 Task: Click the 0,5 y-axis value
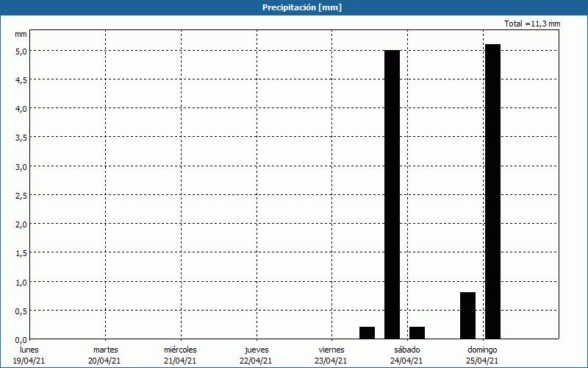21,311
